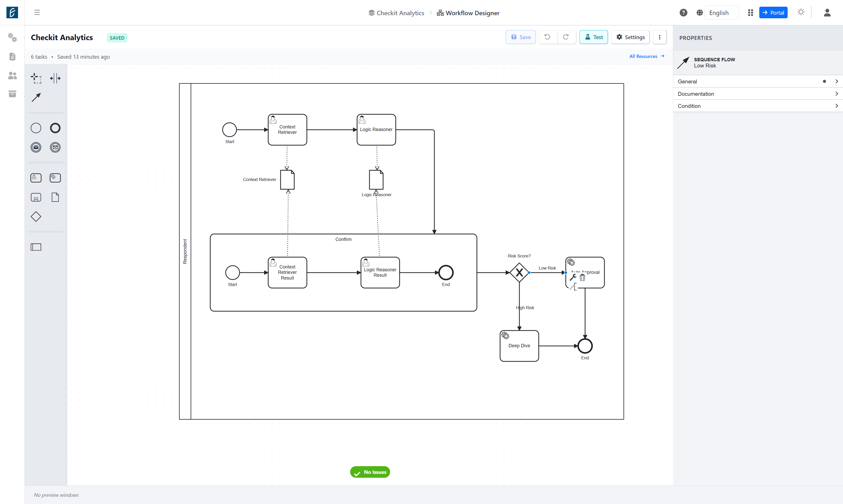
Task: Open the gears sidebar icon
Action: (12, 37)
